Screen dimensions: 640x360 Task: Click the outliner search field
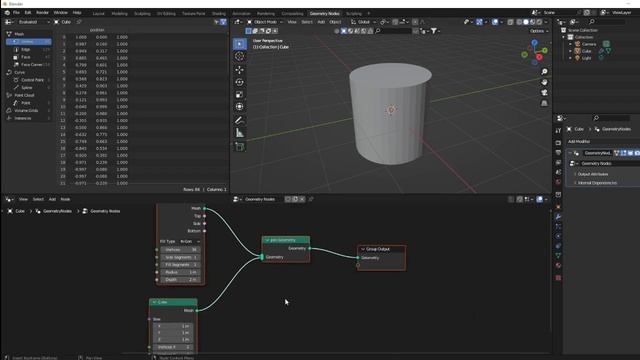point(607,22)
